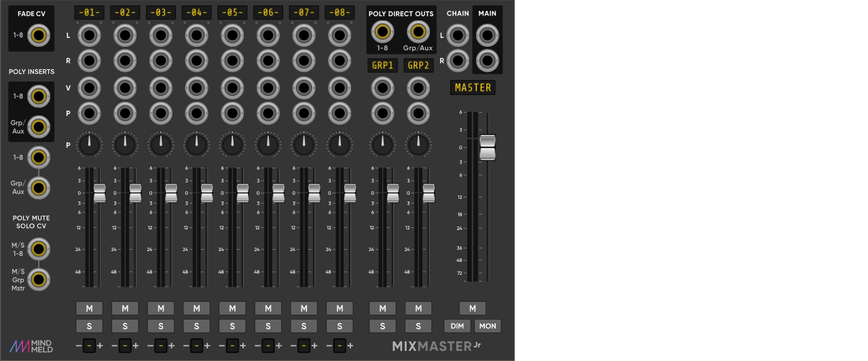868x361 pixels.
Task: Click the Chain L input jack
Action: 458,35
